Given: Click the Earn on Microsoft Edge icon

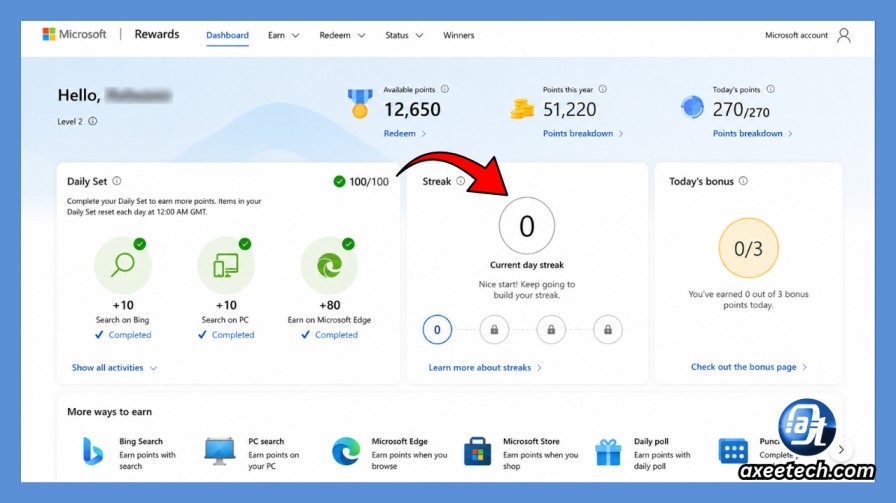Looking at the screenshot, I should [x=329, y=265].
